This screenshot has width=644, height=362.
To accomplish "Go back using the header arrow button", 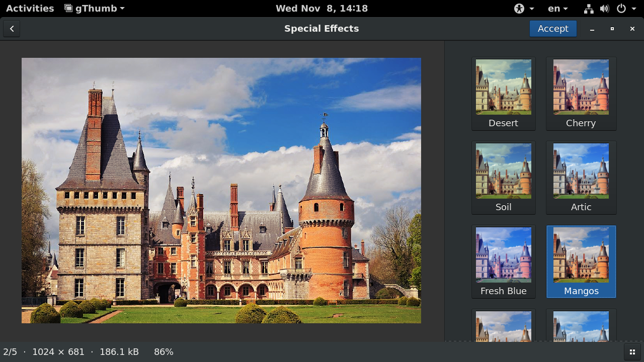I will (x=12, y=29).
